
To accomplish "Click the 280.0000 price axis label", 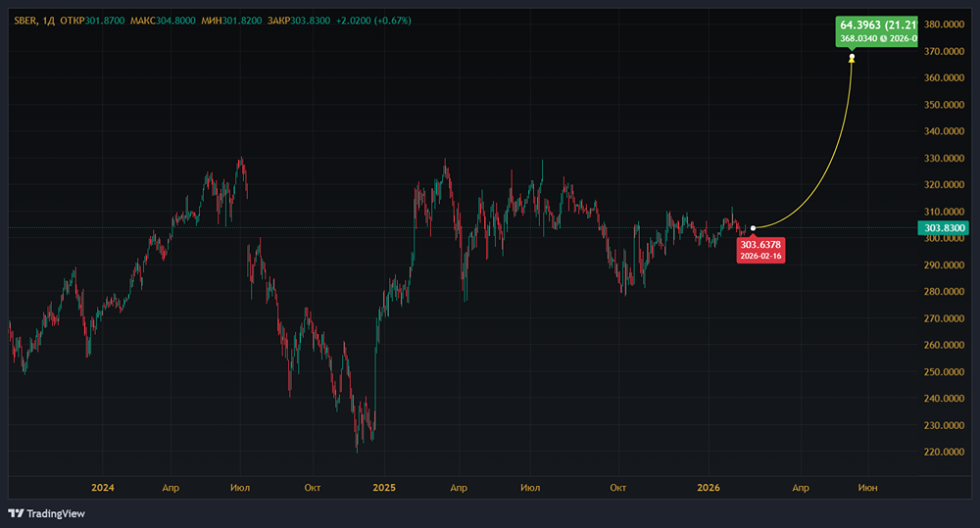I will [944, 291].
